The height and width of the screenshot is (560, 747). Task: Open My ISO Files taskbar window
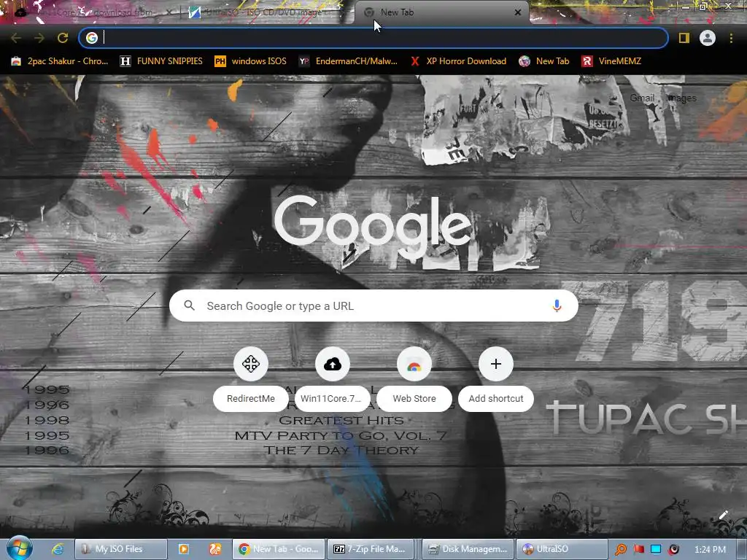[120, 549]
